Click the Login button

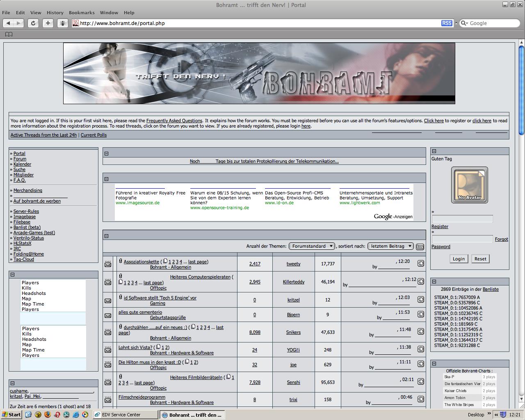(x=459, y=259)
